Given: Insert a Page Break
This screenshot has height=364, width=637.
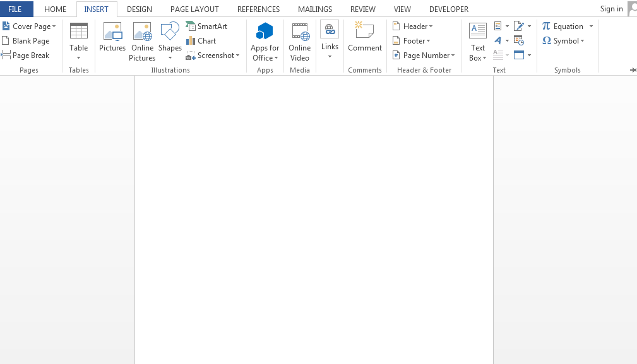Looking at the screenshot, I should 27,55.
